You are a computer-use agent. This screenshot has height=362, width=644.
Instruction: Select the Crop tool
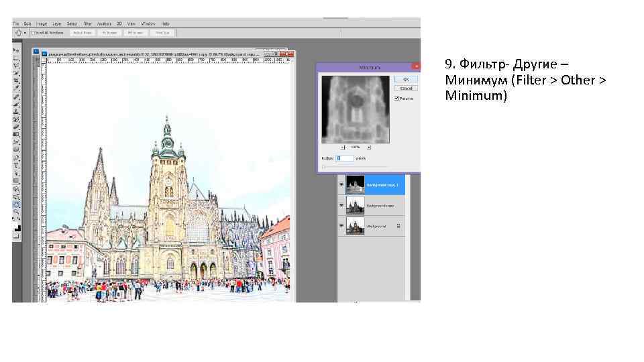(x=16, y=81)
